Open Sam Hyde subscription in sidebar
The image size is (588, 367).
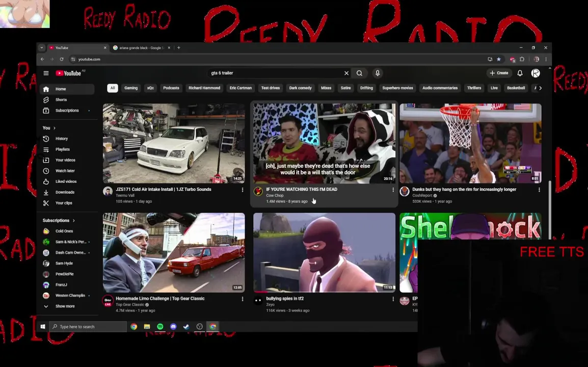click(67, 264)
